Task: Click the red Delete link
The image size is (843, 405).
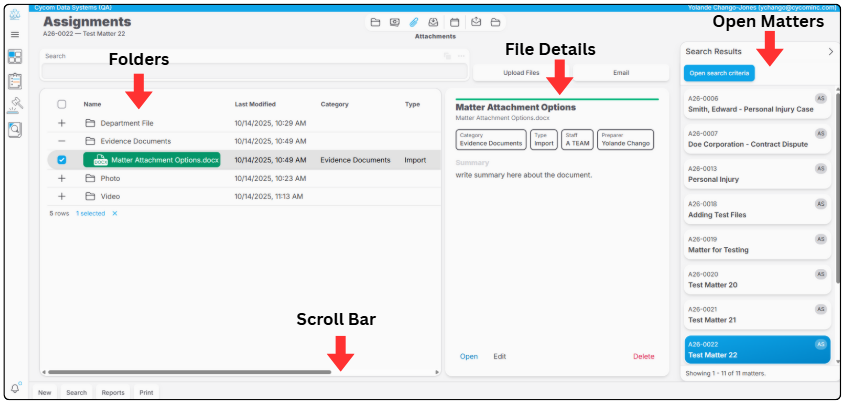Action: click(644, 357)
